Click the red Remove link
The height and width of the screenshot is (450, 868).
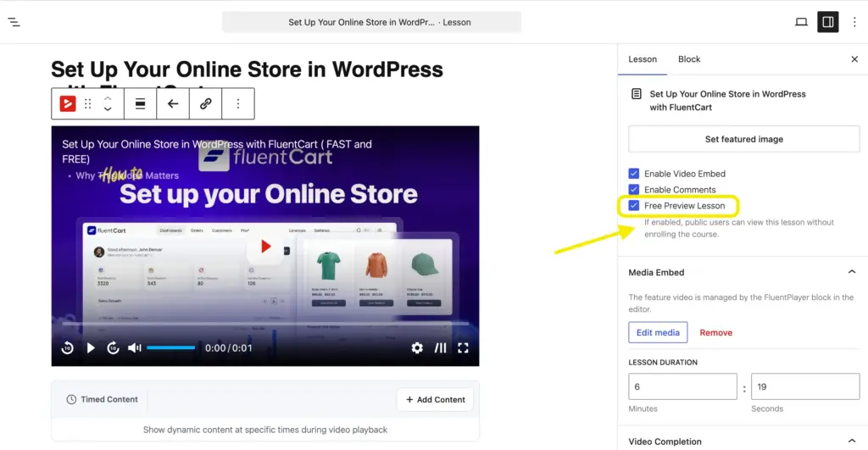point(715,333)
